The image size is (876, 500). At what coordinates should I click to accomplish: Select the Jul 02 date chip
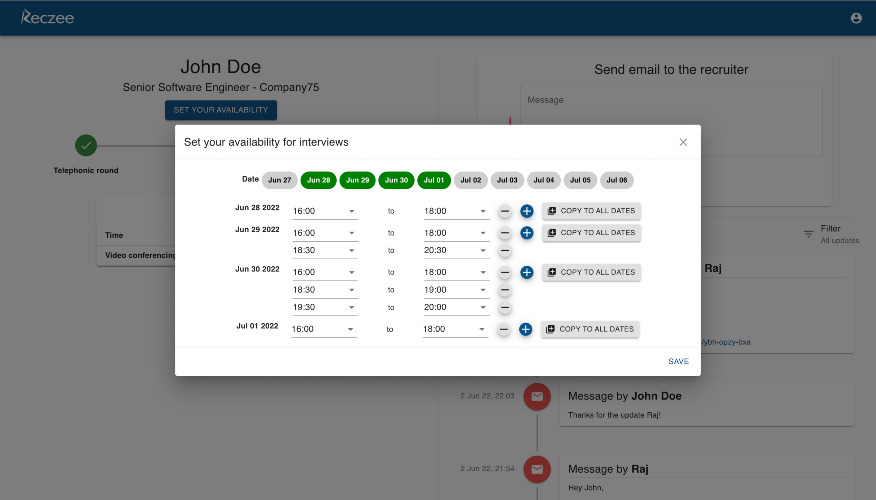pos(470,180)
